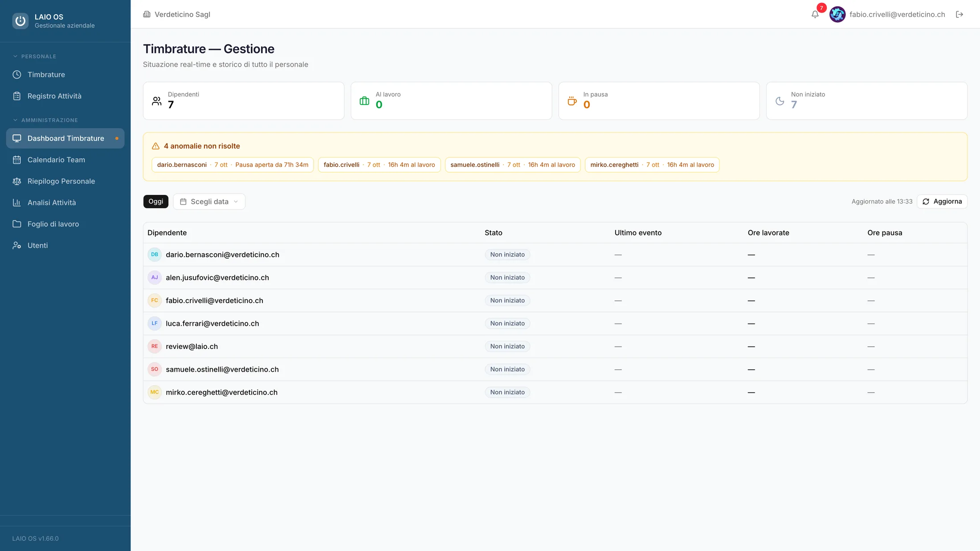Open fabio.crivelli anomaly chip

[379, 165]
